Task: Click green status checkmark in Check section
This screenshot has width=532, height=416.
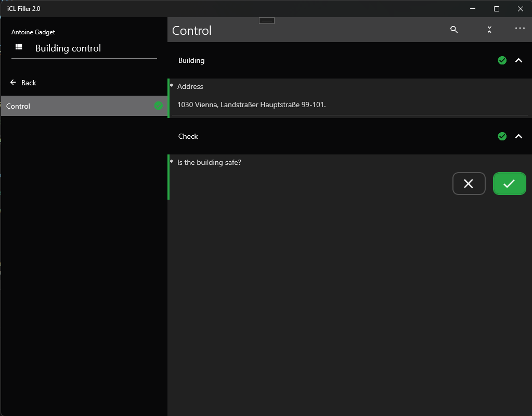Action: (502, 136)
